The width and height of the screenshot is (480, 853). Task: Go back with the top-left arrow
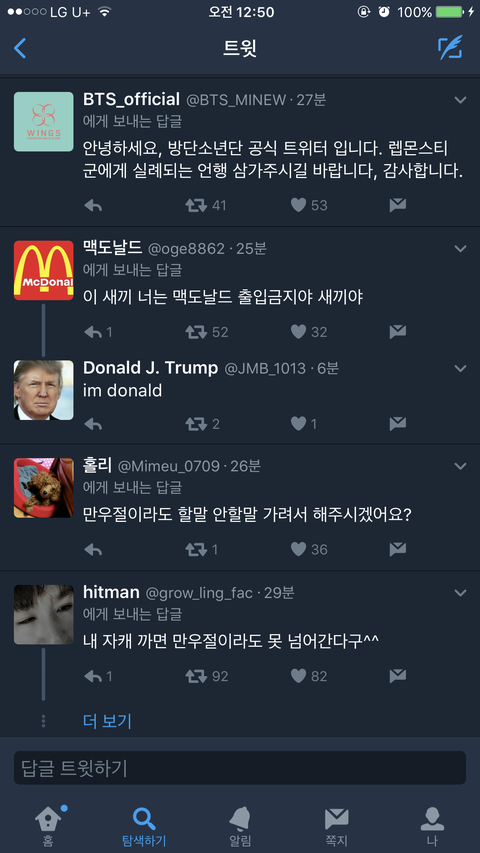20,48
